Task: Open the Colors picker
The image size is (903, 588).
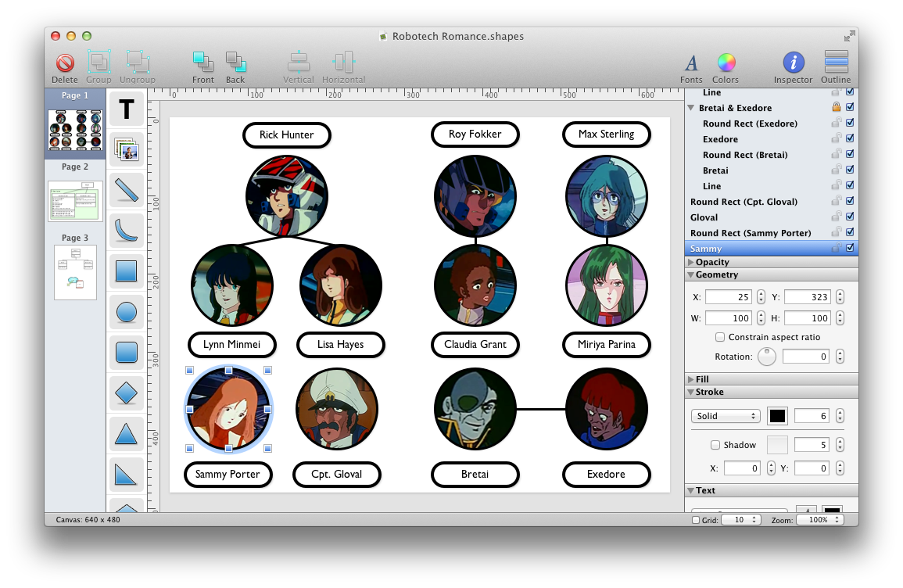Action: (726, 63)
